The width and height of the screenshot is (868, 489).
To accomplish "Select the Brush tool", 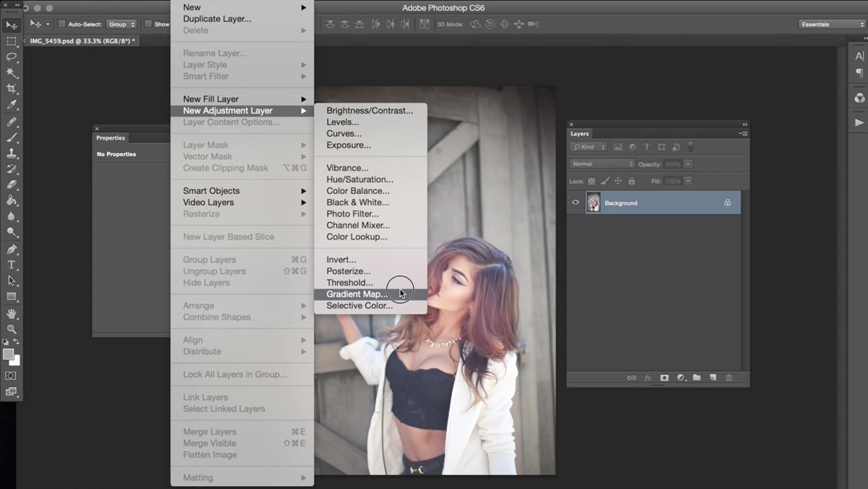I will tap(11, 137).
